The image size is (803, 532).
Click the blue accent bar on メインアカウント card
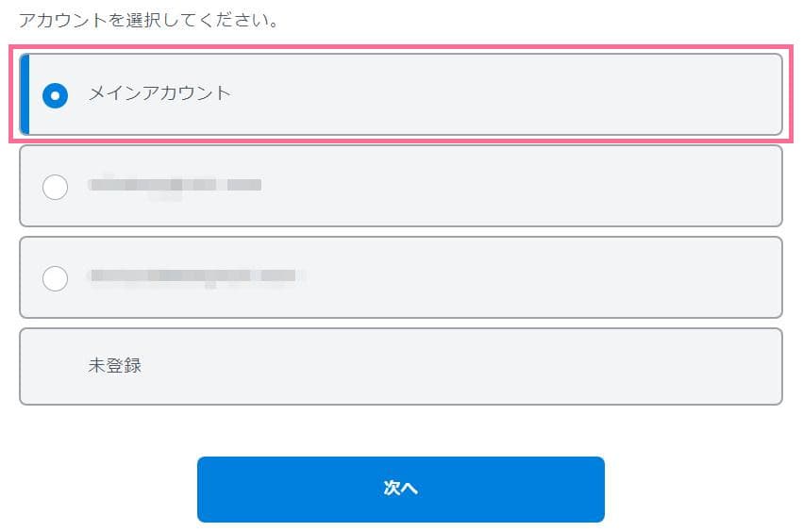[25, 94]
